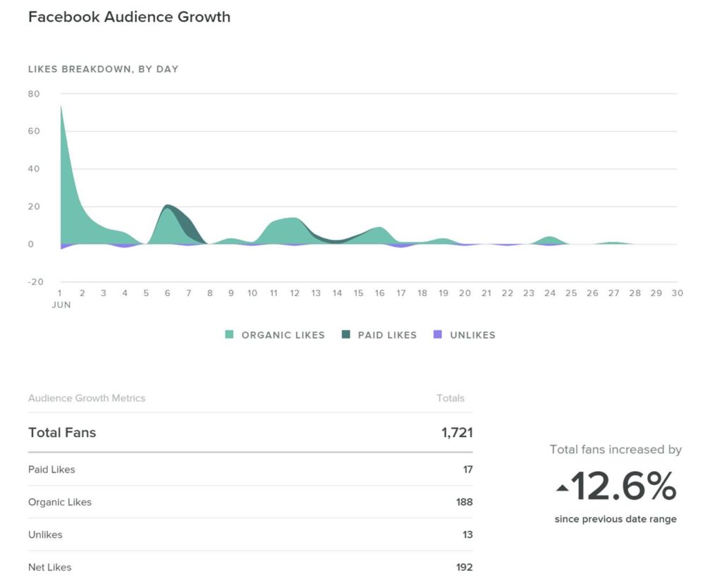The height and width of the screenshot is (588, 722).
Task: Click the Total fans increased by text
Action: point(616,449)
